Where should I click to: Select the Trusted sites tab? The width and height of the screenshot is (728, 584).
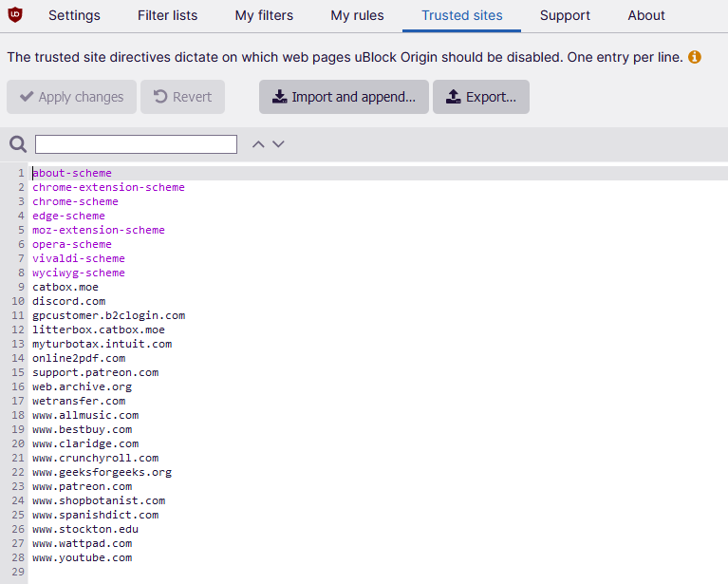click(462, 15)
